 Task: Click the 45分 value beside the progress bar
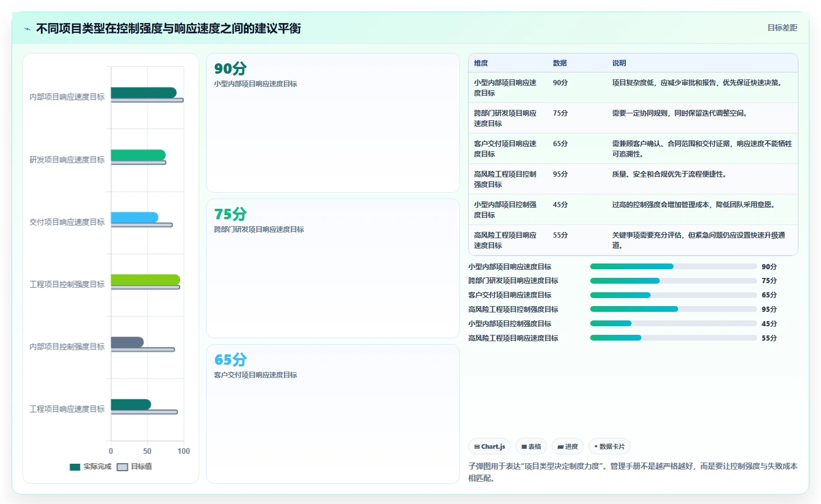[x=769, y=324]
